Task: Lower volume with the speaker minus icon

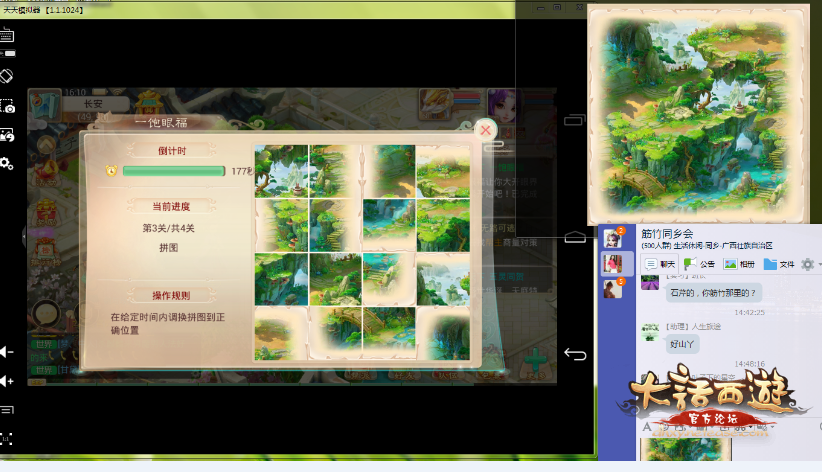Action: pos(7,352)
